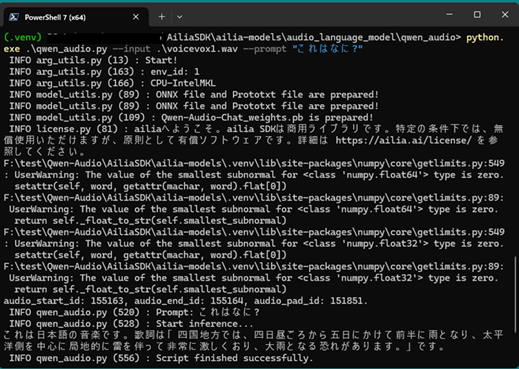Click the '--prompt' flag text

(x=265, y=49)
